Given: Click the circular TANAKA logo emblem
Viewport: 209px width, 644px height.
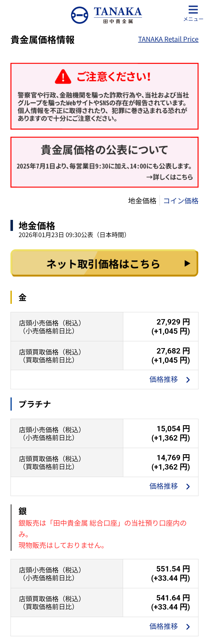Looking at the screenshot, I should click(x=80, y=15).
